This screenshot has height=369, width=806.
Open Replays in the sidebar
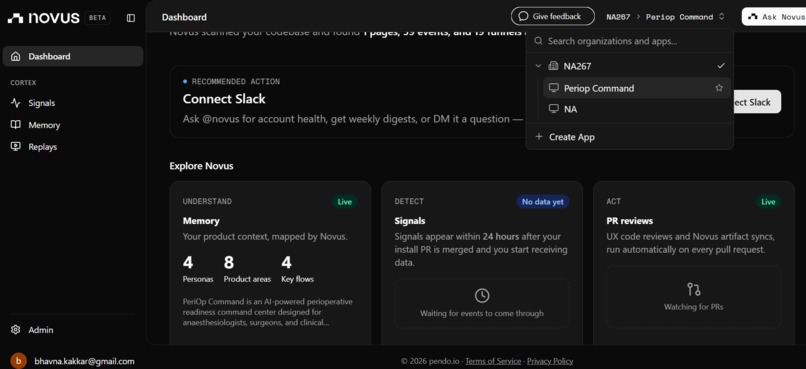(73, 147)
